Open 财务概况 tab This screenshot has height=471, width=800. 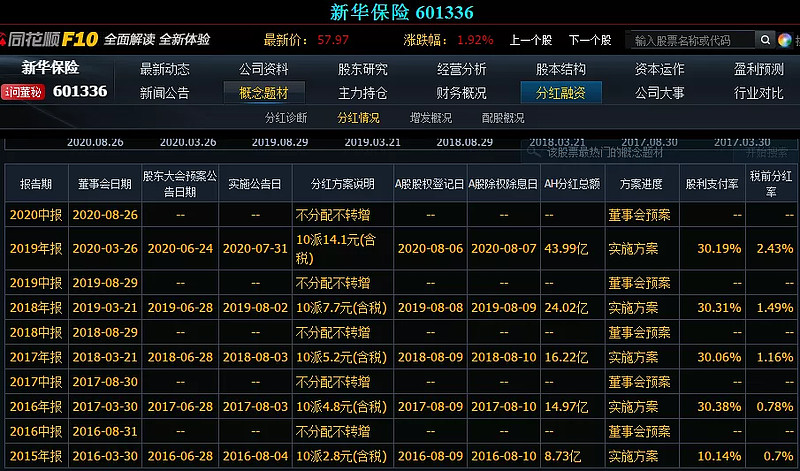tap(462, 93)
